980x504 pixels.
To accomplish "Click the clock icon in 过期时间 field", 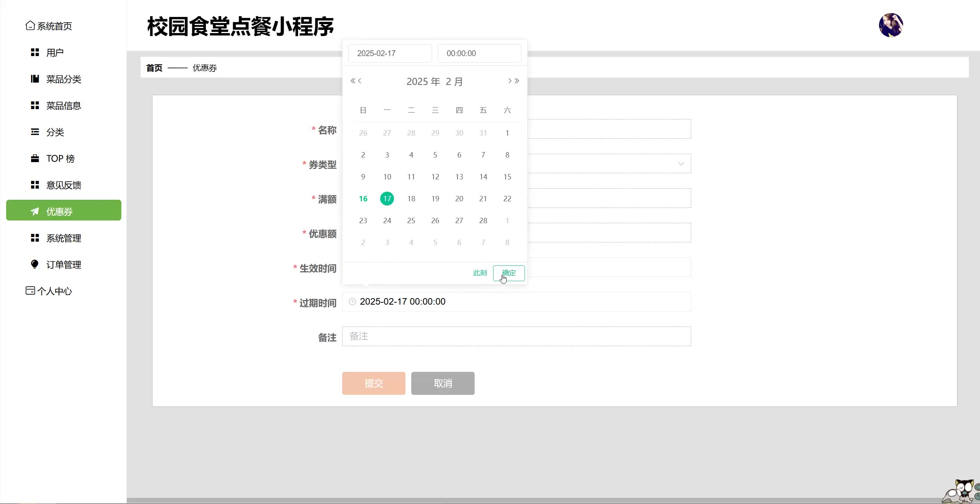I will [352, 302].
